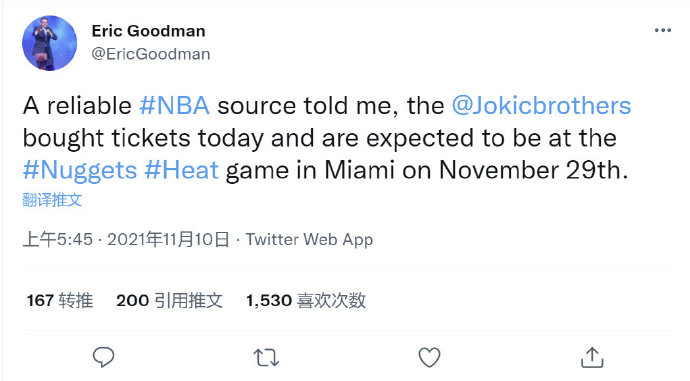The height and width of the screenshot is (381, 690).
Task: View the 167 转推 retweets list
Action: [60, 300]
